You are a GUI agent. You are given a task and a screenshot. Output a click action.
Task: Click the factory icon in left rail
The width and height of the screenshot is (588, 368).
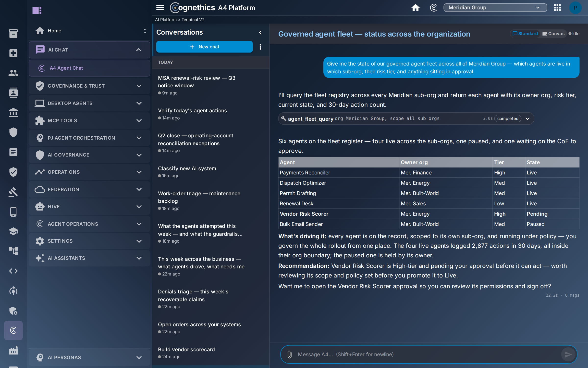13,350
